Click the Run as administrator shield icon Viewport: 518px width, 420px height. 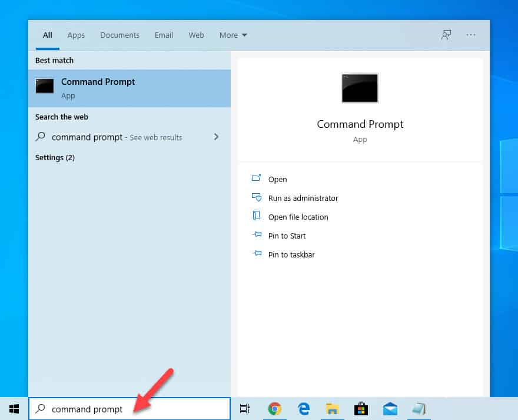[x=257, y=197]
